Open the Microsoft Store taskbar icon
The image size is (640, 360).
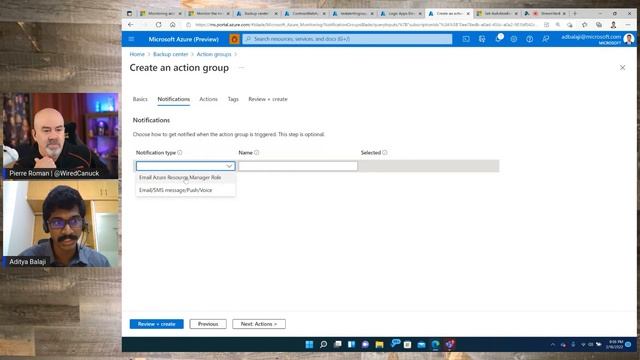click(407, 344)
